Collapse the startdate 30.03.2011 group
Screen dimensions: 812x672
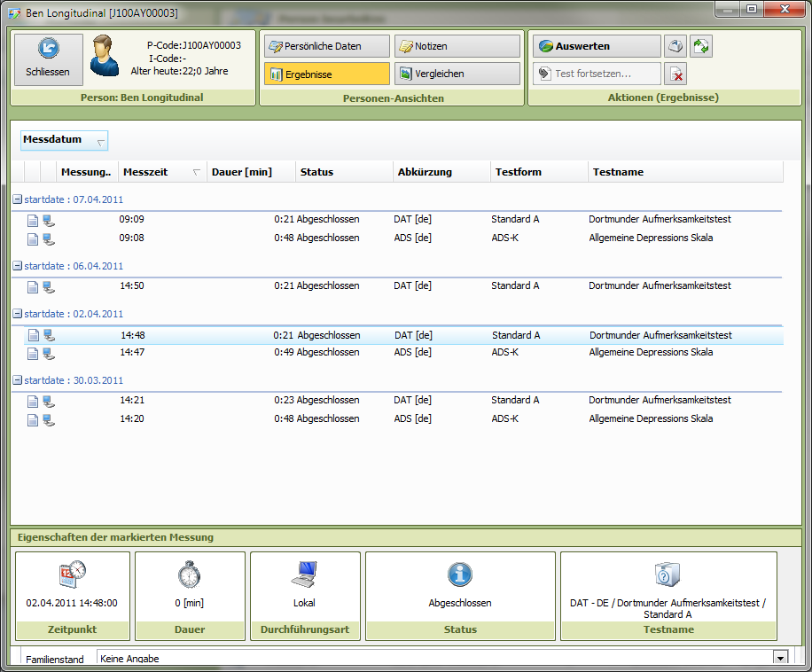[x=17, y=380]
